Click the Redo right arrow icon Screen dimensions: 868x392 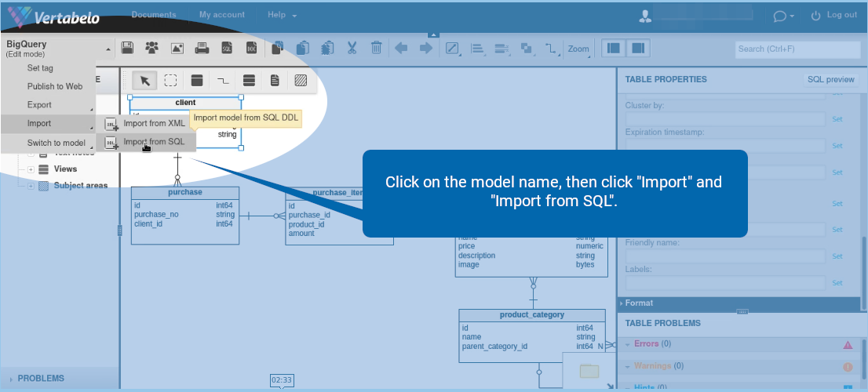coord(425,48)
